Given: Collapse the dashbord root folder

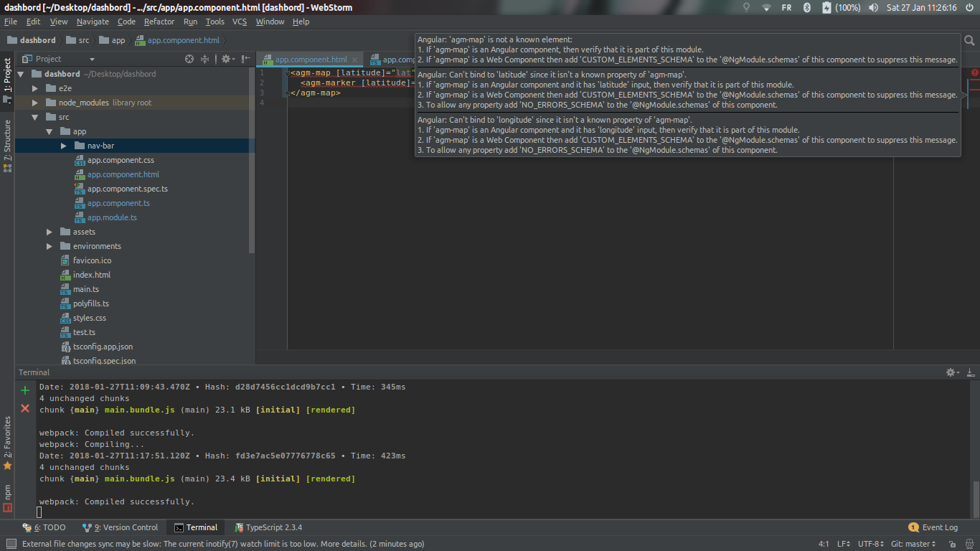Looking at the screenshot, I should pos(20,74).
